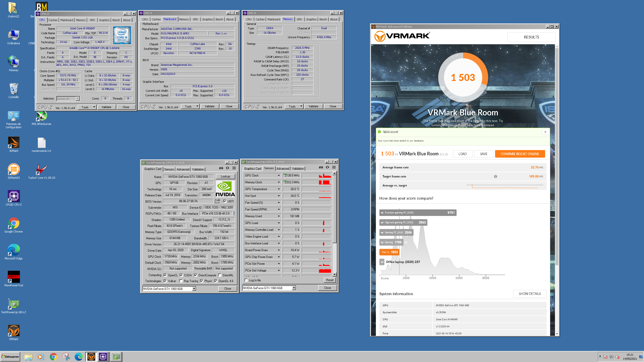Launch Microsoft Edge desktop shortcut
This screenshot has height=362, width=644.
pos(14,252)
